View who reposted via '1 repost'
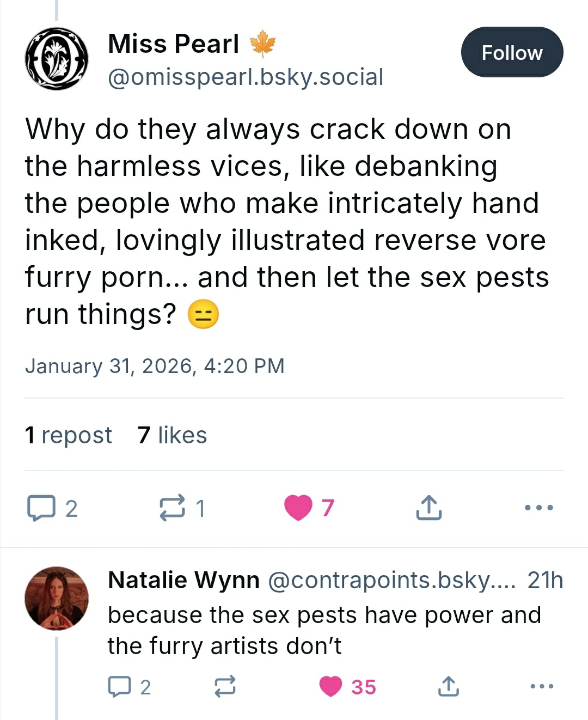 [69, 435]
